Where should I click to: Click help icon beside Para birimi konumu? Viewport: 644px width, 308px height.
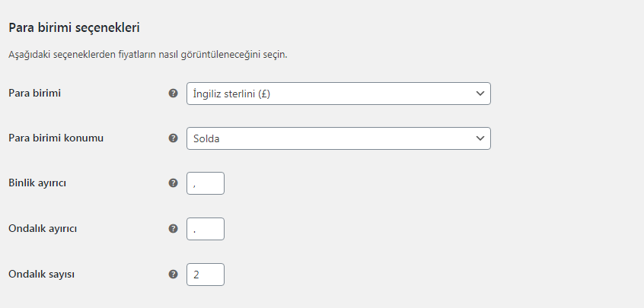pos(174,138)
